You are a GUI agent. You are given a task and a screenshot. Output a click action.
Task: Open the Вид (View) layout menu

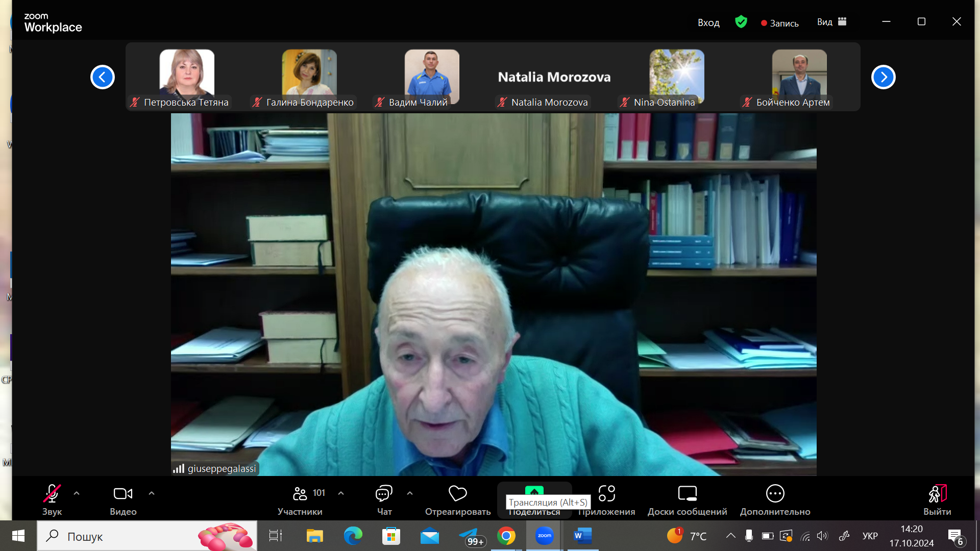831,22
